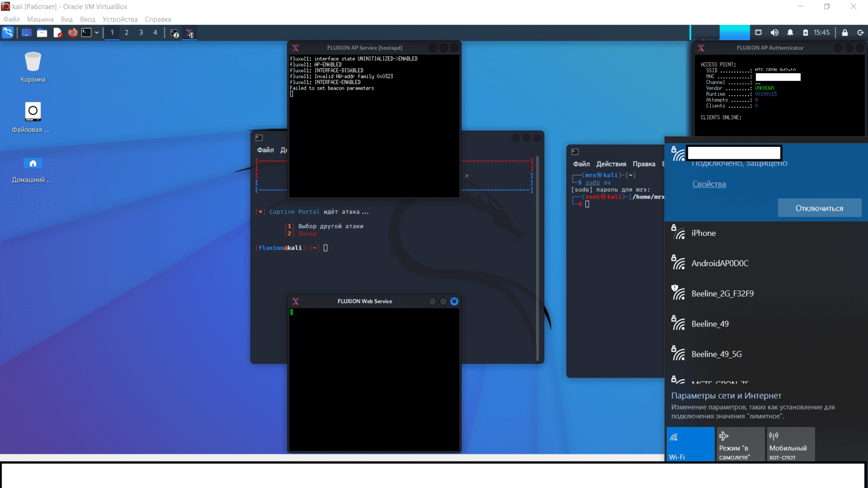Click the sudo su command line text
Screen dimensions: 868x488
click(x=598, y=183)
